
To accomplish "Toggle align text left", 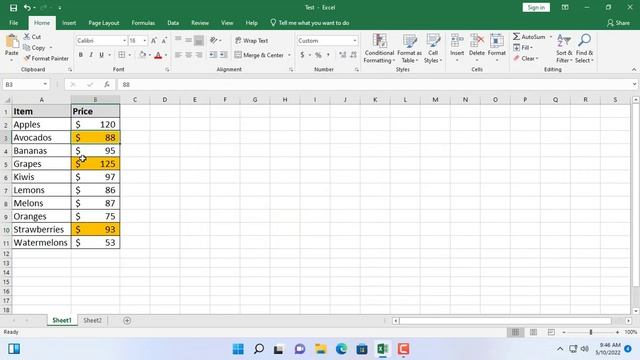I will click(x=178, y=55).
